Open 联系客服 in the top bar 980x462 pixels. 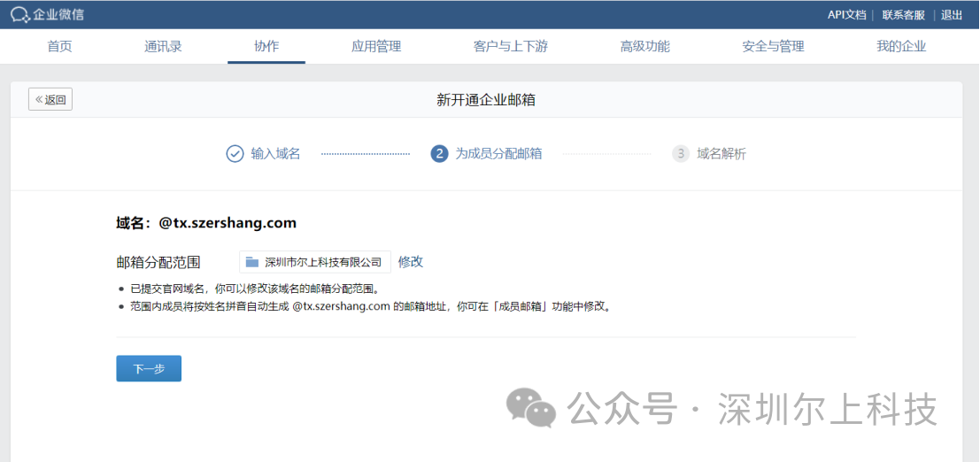pyautogui.click(x=903, y=15)
